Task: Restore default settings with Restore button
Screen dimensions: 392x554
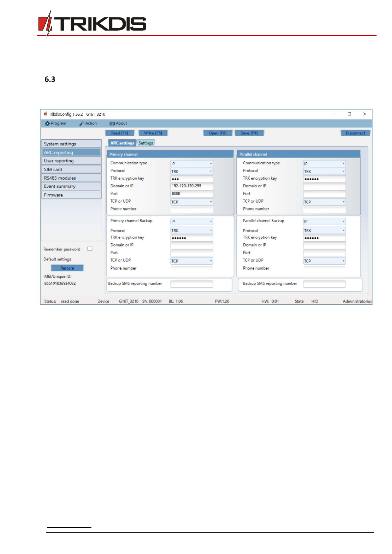Action: pyautogui.click(x=67, y=268)
